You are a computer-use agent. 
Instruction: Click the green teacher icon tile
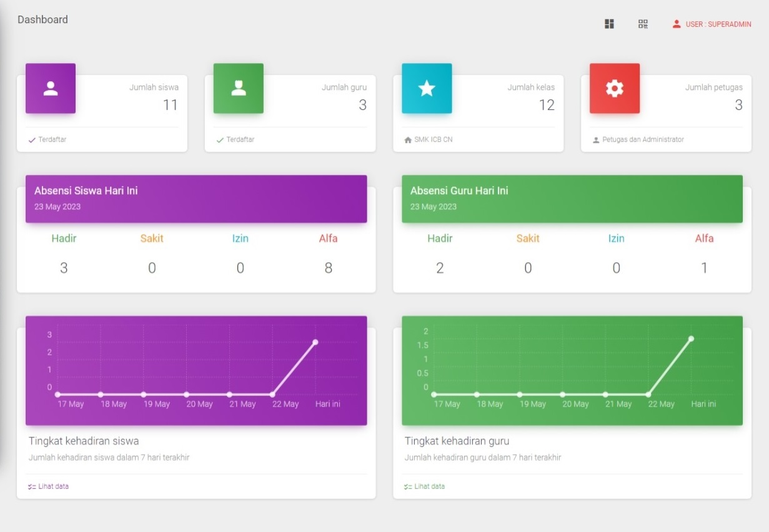click(239, 89)
